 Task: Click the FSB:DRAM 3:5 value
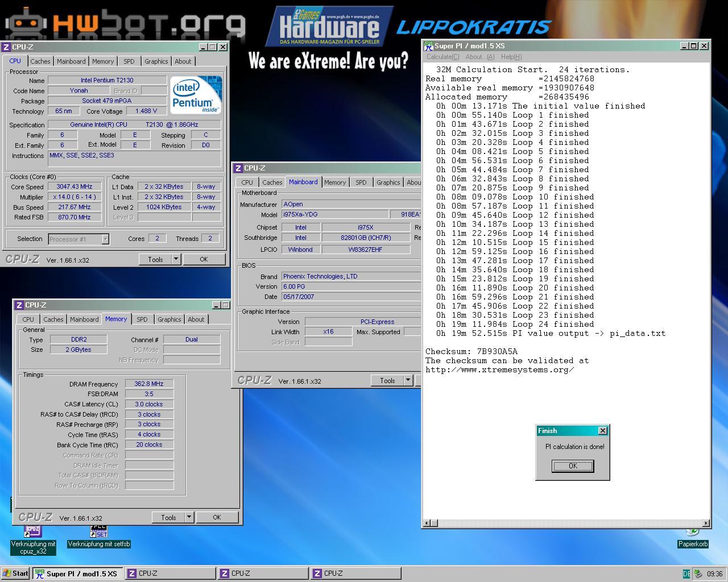(x=149, y=394)
